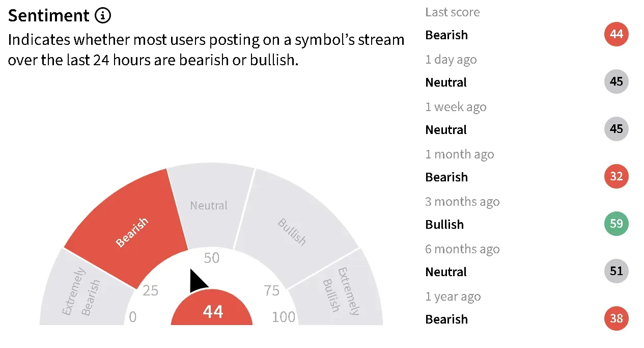Click the Sentiment heading
The width and height of the screenshot is (644, 348).
coord(49,16)
